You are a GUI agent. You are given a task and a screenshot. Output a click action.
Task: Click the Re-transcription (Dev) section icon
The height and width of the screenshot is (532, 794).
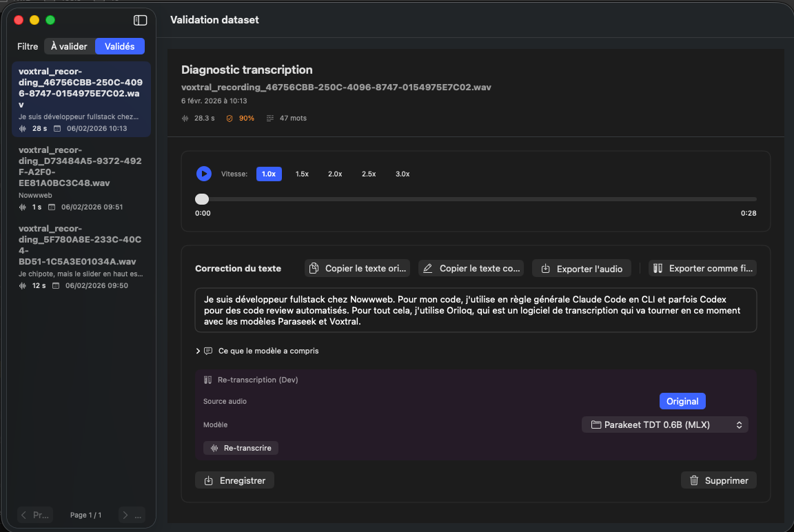pos(207,380)
